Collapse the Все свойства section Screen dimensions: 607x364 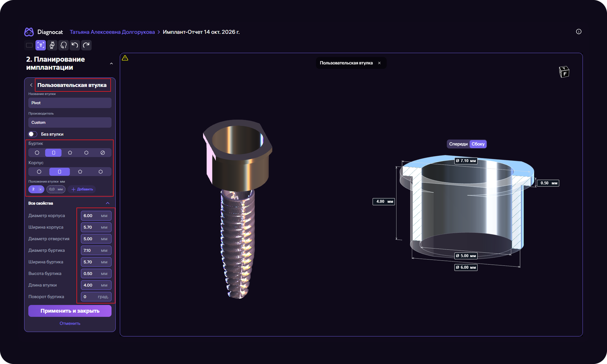point(108,203)
